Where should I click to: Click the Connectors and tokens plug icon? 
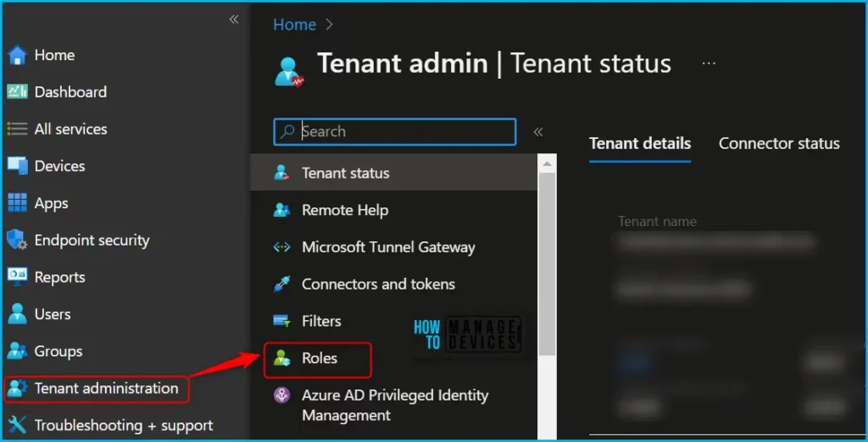point(281,285)
